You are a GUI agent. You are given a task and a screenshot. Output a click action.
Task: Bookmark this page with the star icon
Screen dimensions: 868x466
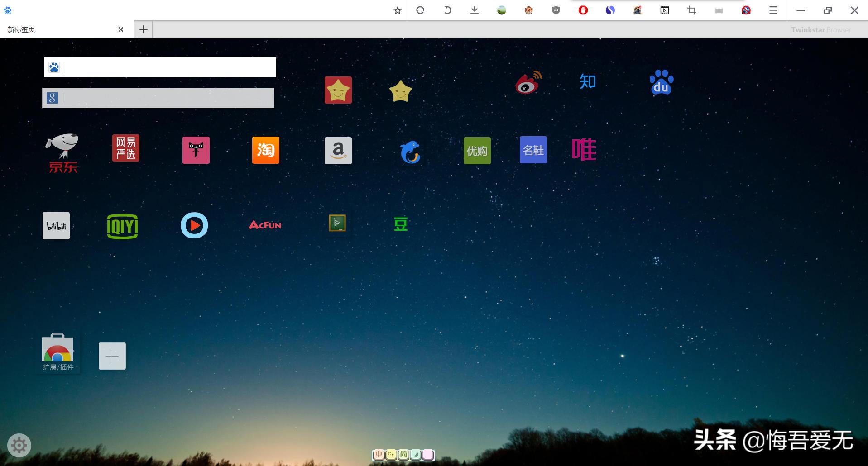tap(398, 10)
